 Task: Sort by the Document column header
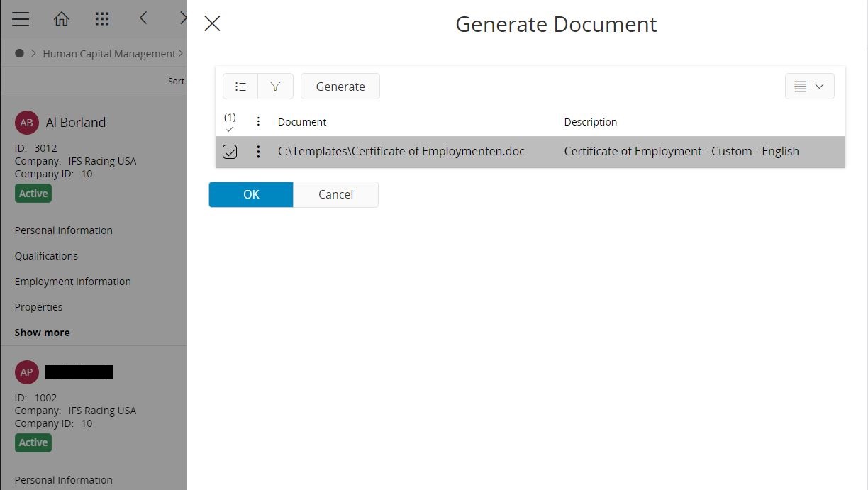click(x=302, y=122)
